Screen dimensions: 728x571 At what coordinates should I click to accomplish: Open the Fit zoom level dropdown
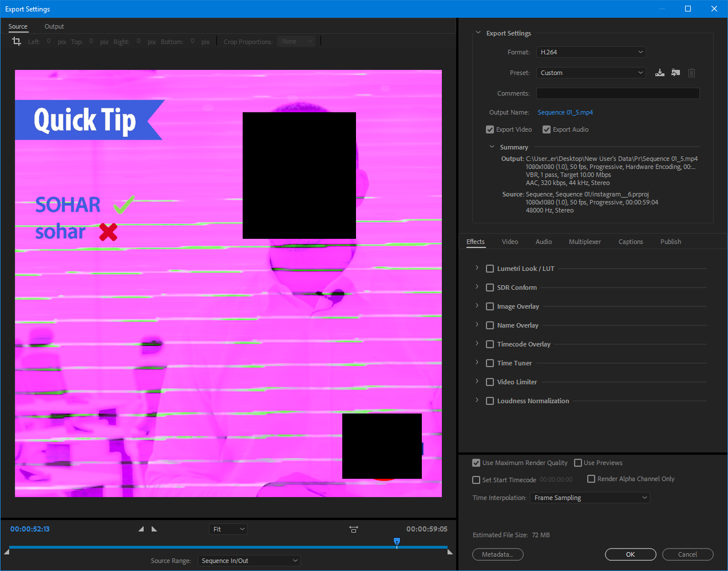coord(228,529)
